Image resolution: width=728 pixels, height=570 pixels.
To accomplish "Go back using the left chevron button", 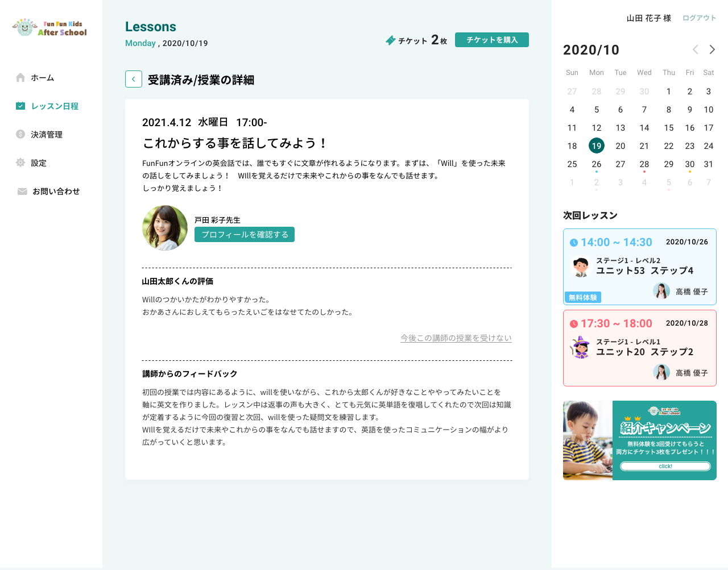I will pos(134,80).
